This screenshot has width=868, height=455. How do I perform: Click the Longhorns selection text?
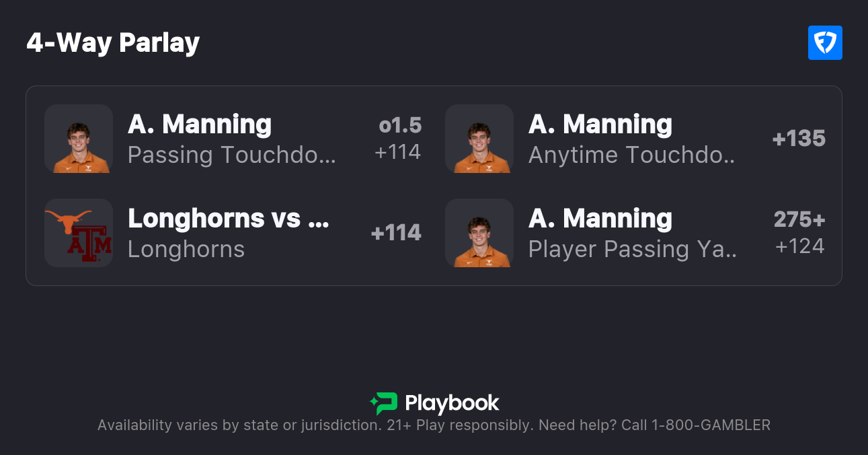[x=186, y=249]
